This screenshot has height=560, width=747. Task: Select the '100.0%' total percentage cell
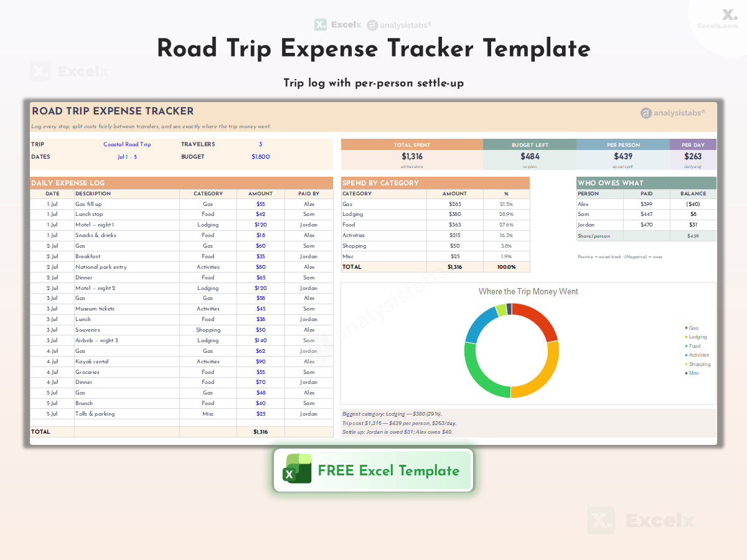click(x=507, y=267)
